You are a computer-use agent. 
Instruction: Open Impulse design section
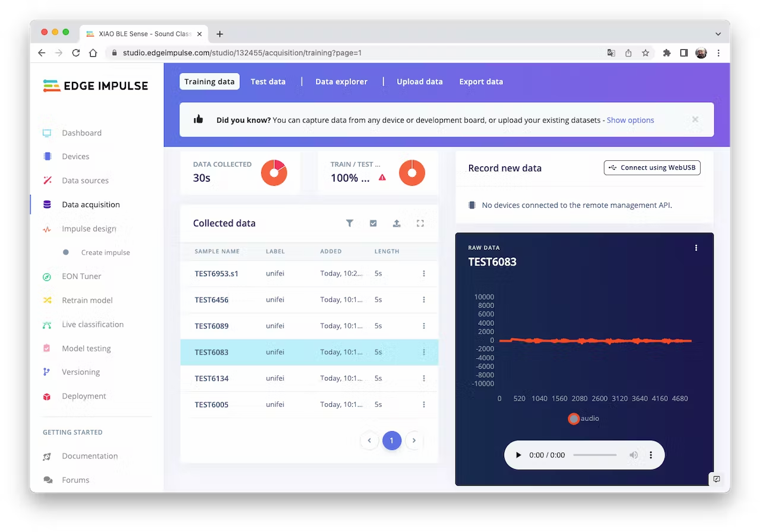[x=89, y=229]
